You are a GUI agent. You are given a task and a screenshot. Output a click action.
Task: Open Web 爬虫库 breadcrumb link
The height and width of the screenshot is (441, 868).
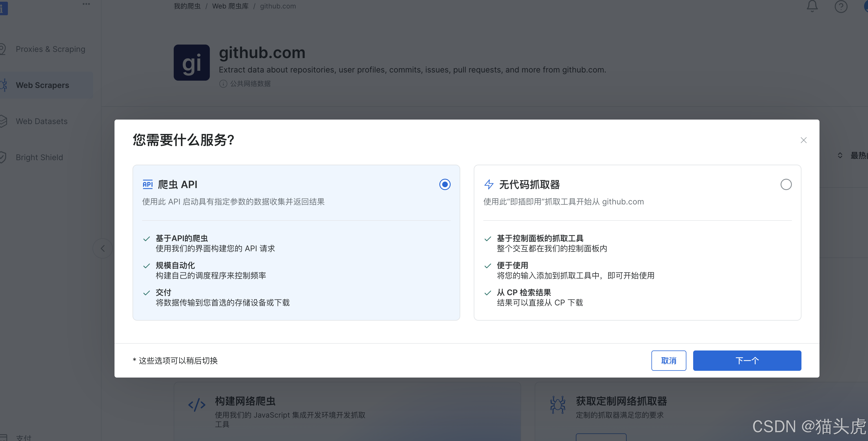(230, 6)
